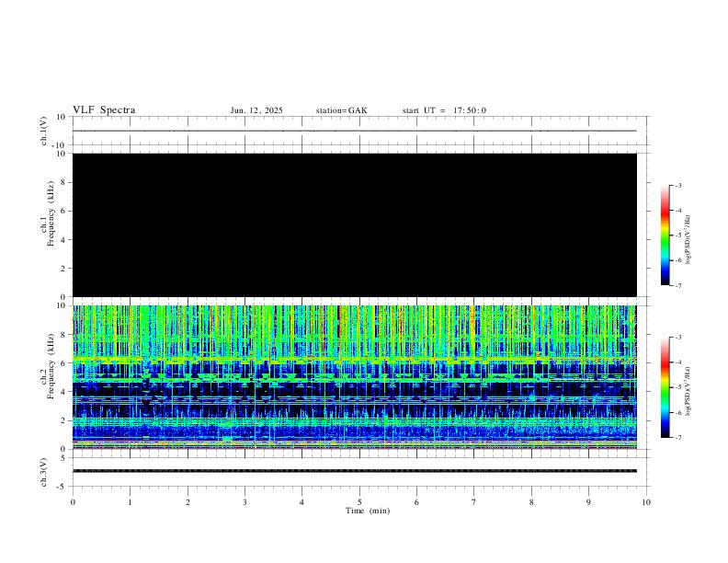
Task: Click the "ch.1 Frequency (kHz)" axis label
Action: tap(48, 213)
